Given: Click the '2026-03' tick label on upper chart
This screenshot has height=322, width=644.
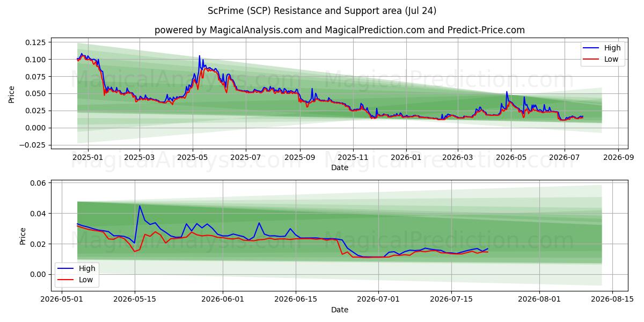Looking at the screenshot, I should tap(457, 158).
